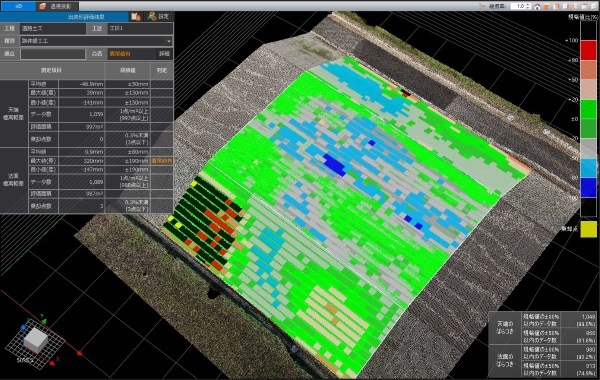Viewport: 600px width, 380px height.
Task: Click the magnification stepper arrows at 1.0
Action: point(528,6)
